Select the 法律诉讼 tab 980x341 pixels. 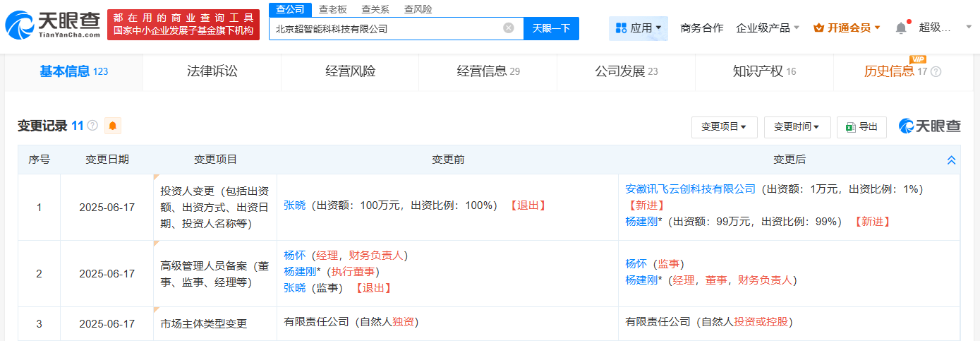pyautogui.click(x=212, y=71)
